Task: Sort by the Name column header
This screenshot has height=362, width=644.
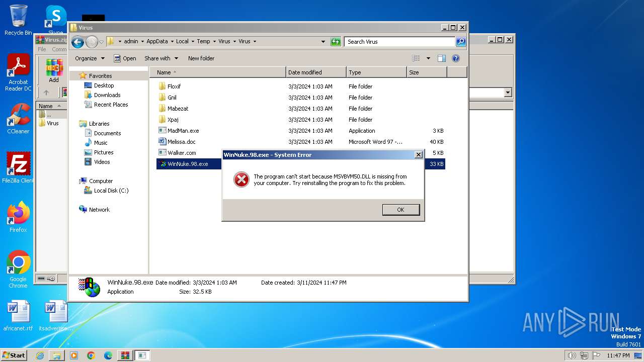Action: pos(217,72)
